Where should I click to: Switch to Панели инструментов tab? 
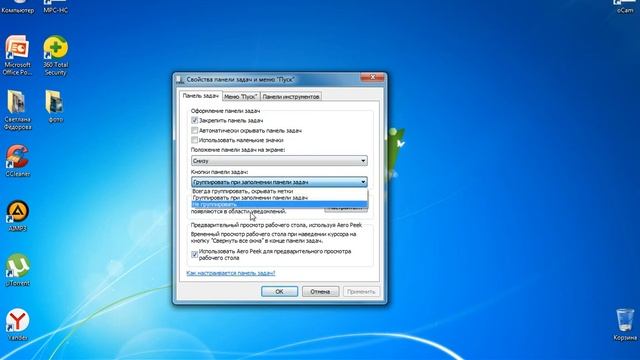[x=291, y=97]
